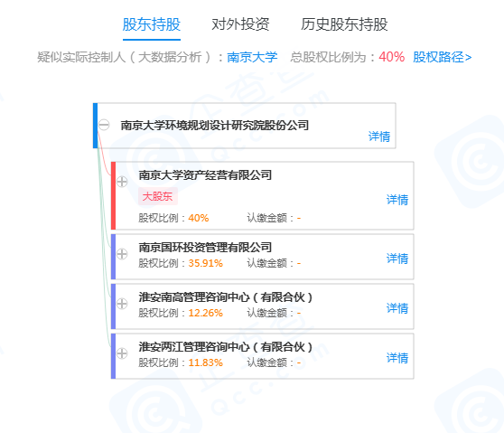Image resolution: width=504 pixels, height=433 pixels.
Task: Select 淮安两江管理咨询中心（有限合伙） name
Action: (225, 347)
